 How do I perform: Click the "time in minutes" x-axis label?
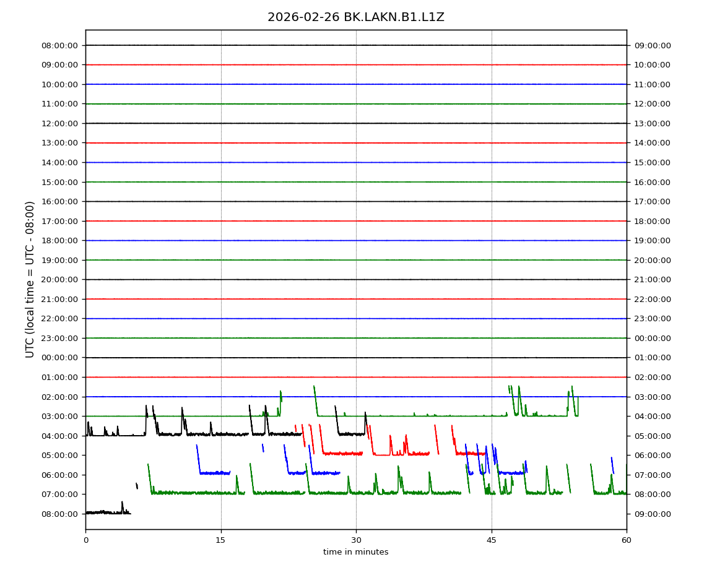tap(355, 552)
